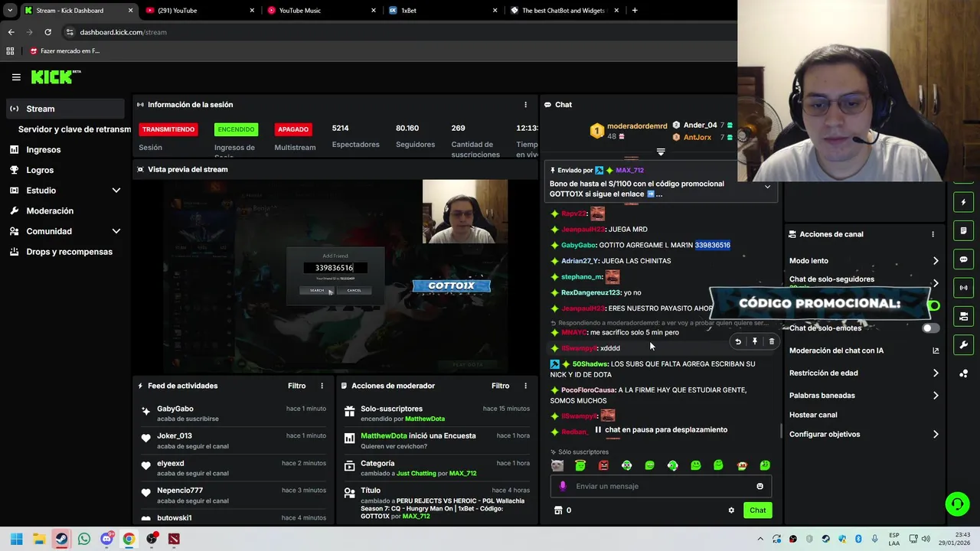Open Acciones de moderador three-dot options

point(525,386)
